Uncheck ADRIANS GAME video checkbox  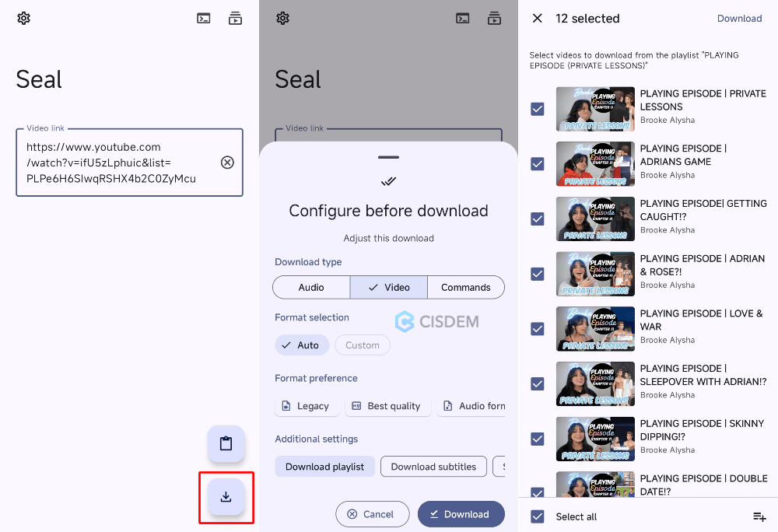click(x=538, y=163)
